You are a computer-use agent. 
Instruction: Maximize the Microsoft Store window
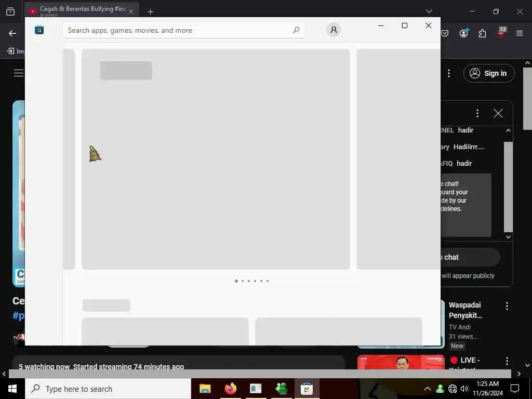(x=404, y=25)
